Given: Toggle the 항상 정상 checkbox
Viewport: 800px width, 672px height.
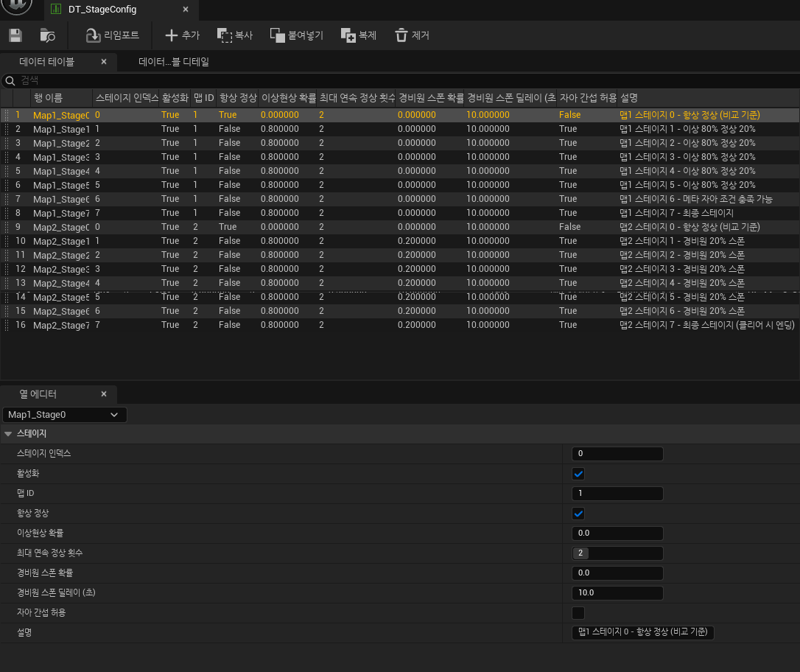Looking at the screenshot, I should point(578,514).
